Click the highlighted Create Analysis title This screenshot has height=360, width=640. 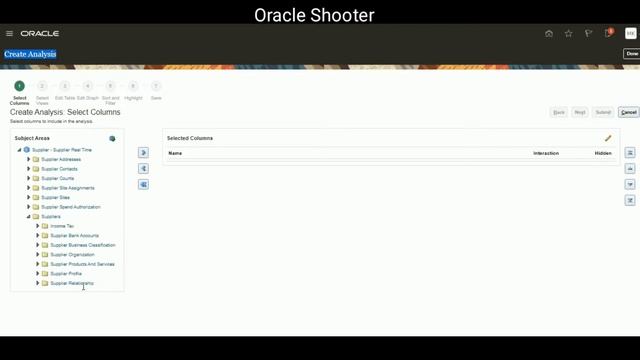(30, 54)
